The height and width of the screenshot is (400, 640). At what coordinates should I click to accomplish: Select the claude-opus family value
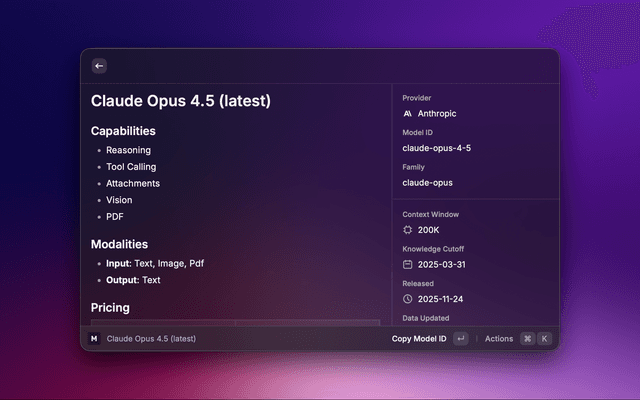pyautogui.click(x=428, y=183)
